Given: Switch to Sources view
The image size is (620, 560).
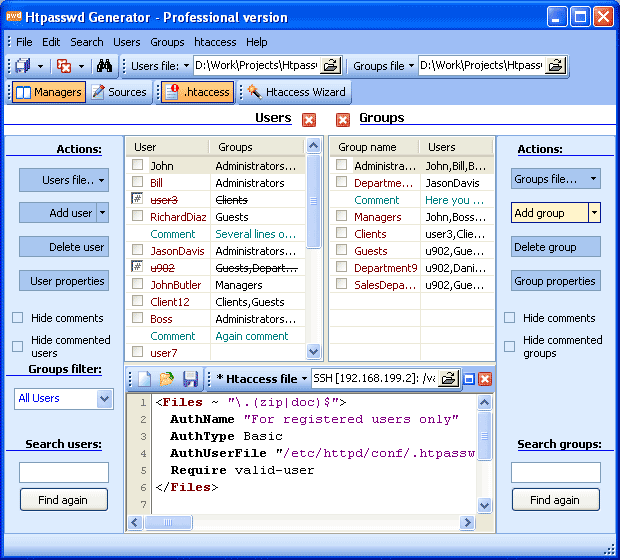Looking at the screenshot, I should tap(119, 92).
